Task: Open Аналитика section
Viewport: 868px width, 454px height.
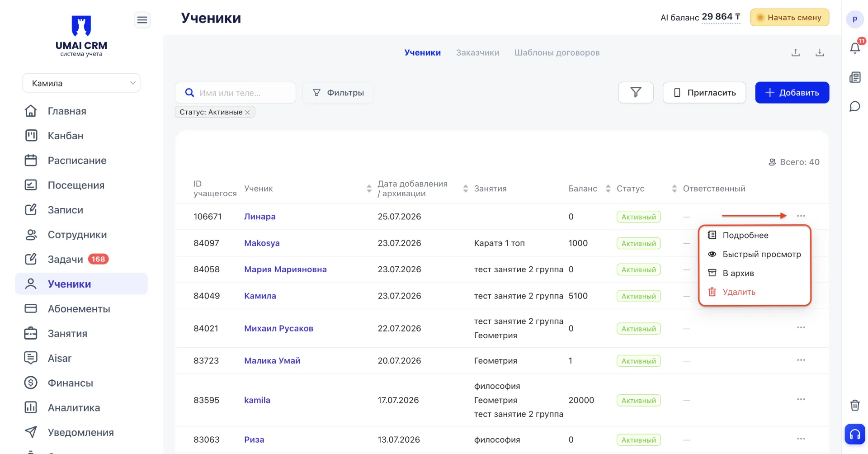Action: click(x=74, y=408)
